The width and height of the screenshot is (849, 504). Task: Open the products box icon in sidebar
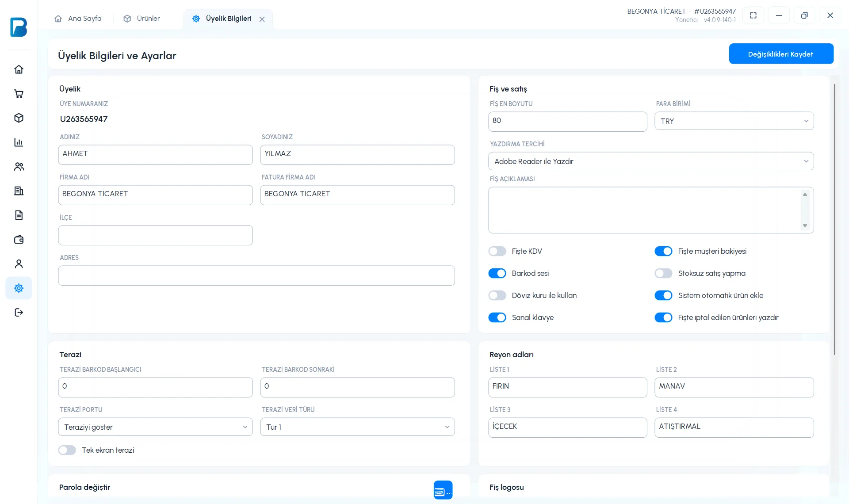pyautogui.click(x=19, y=118)
